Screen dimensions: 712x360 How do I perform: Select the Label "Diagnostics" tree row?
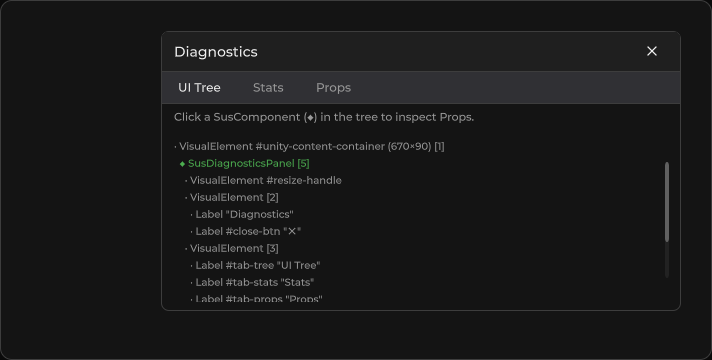point(242,214)
